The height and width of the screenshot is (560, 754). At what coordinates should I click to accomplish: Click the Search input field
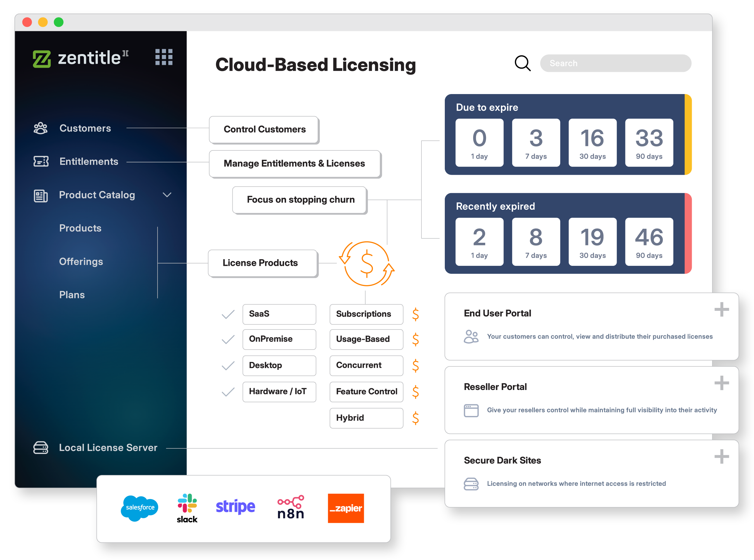pyautogui.click(x=615, y=63)
